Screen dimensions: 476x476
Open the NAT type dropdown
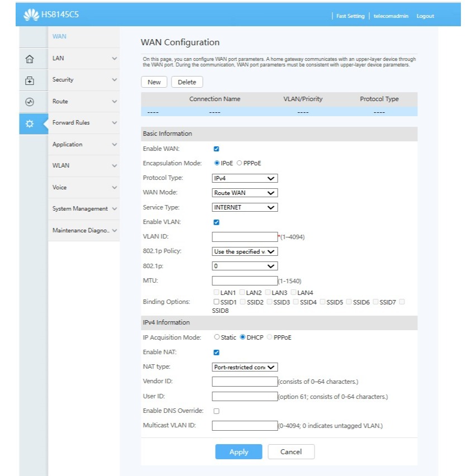coord(245,367)
